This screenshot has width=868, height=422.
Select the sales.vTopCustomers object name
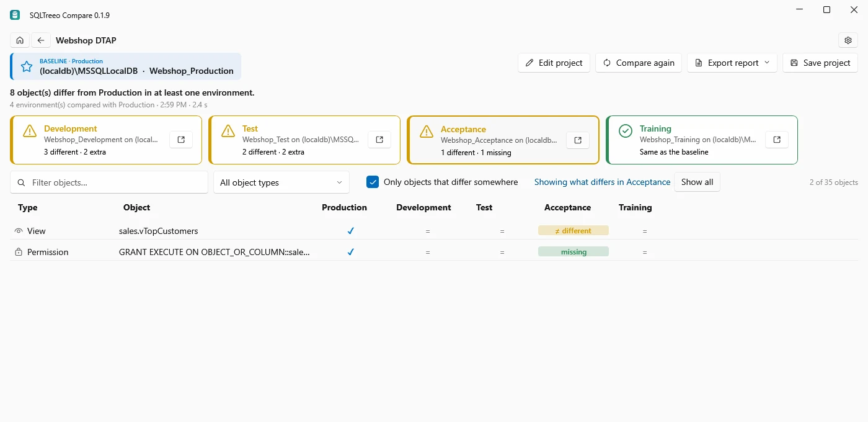coord(159,231)
